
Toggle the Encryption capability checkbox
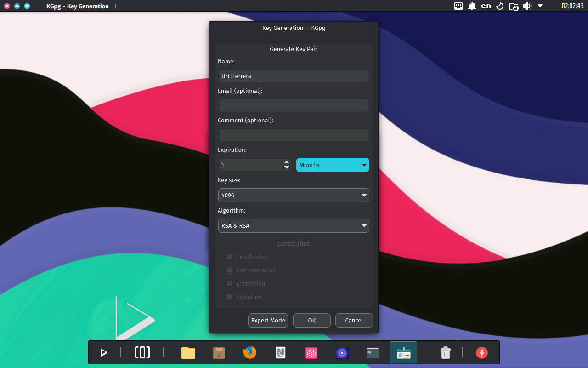(x=230, y=283)
